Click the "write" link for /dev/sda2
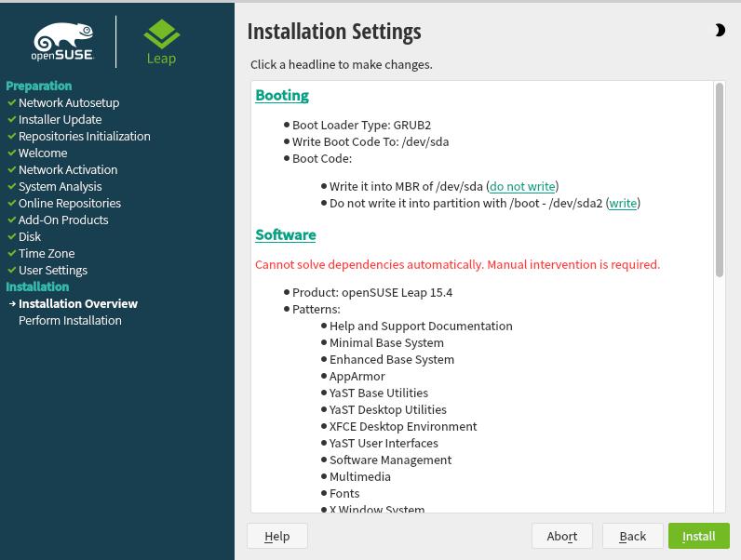 click(623, 203)
